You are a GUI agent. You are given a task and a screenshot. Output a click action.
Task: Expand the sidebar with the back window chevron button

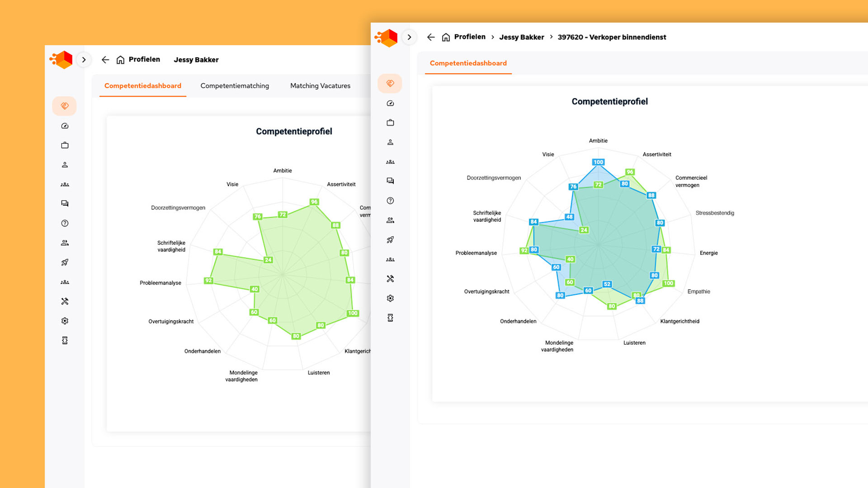[x=84, y=60]
